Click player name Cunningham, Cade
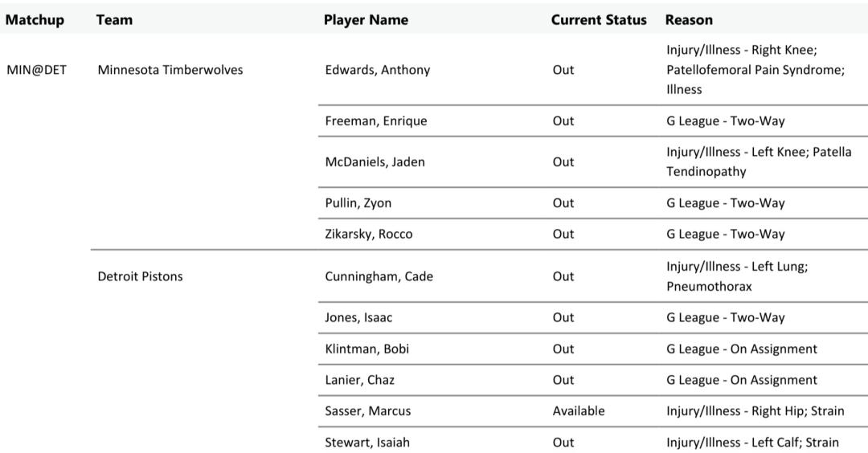This screenshot has height=453, width=868. click(379, 276)
